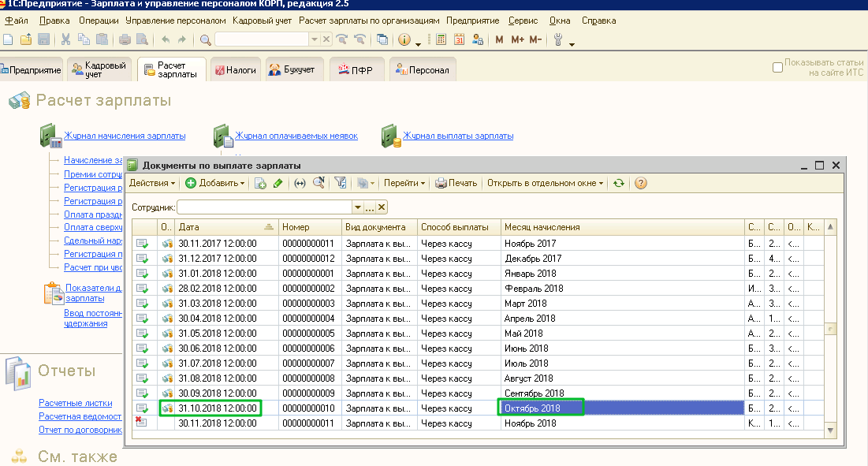Image resolution: width=868 pixels, height=466 pixels.
Task: Open 'Ввод на основании' dropdown in list toolbar
Action: point(365,183)
